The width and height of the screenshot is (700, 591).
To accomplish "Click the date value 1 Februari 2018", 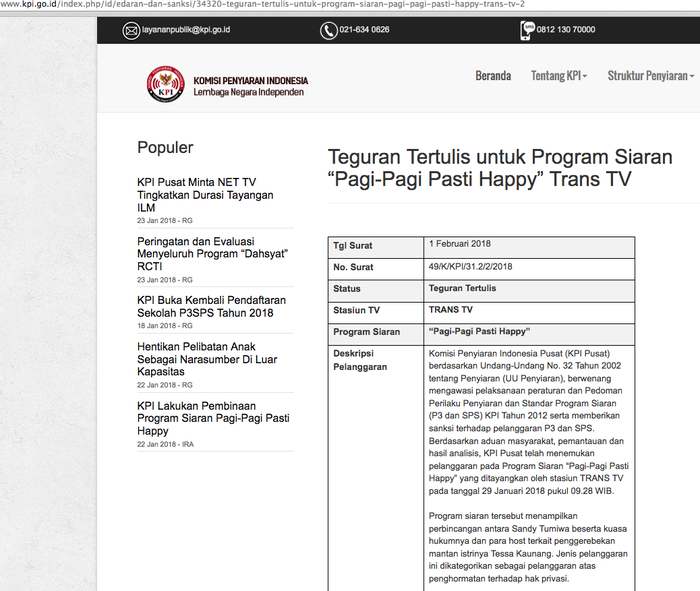I will (x=460, y=244).
